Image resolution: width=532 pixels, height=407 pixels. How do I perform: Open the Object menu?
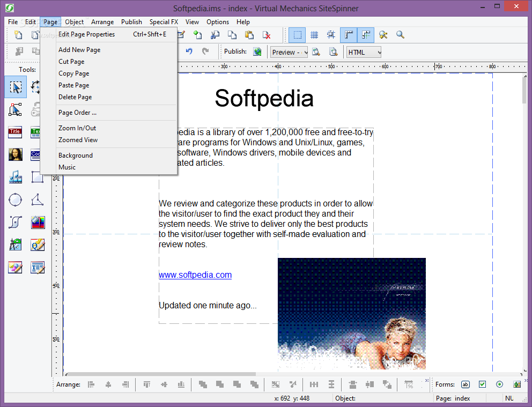[75, 22]
